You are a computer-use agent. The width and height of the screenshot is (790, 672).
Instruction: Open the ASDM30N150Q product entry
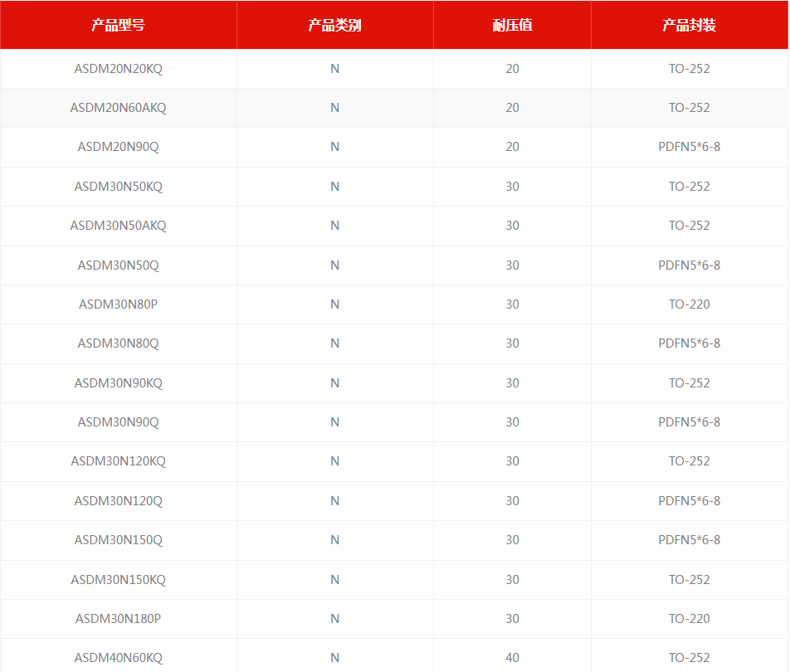click(x=119, y=540)
